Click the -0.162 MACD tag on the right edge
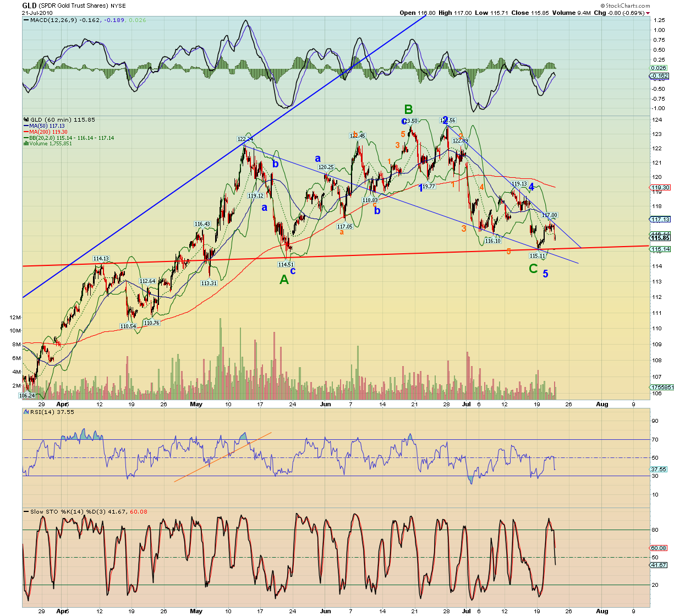 pyautogui.click(x=659, y=75)
